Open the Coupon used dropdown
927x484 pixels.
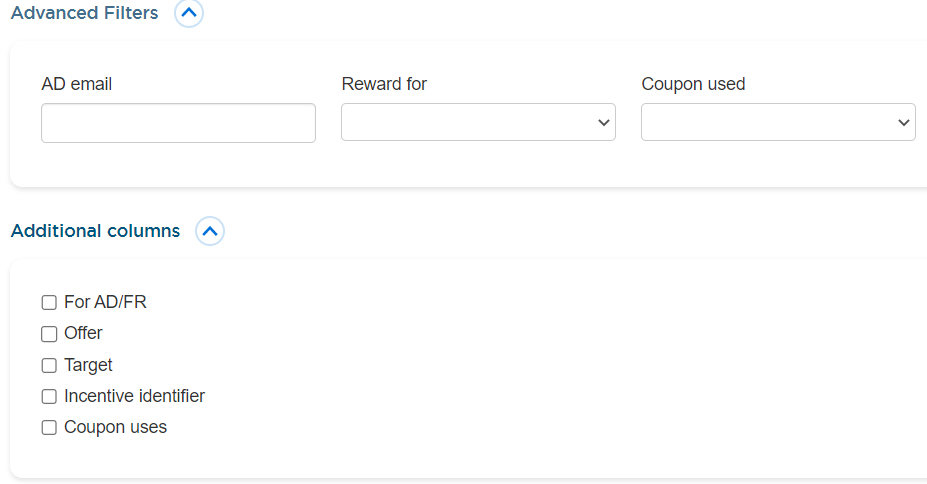[x=778, y=122]
